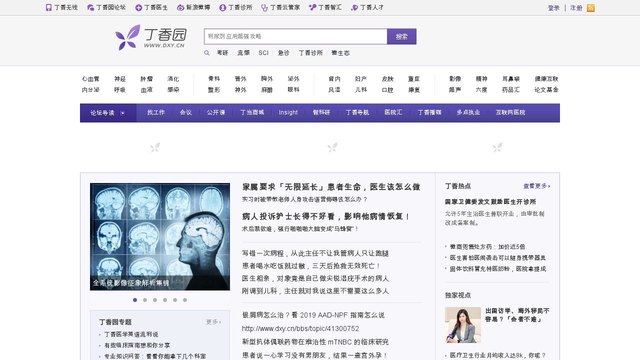Open the 丁香园论坛 forum icon link
This screenshot has width=640, height=360.
click(x=91, y=7)
